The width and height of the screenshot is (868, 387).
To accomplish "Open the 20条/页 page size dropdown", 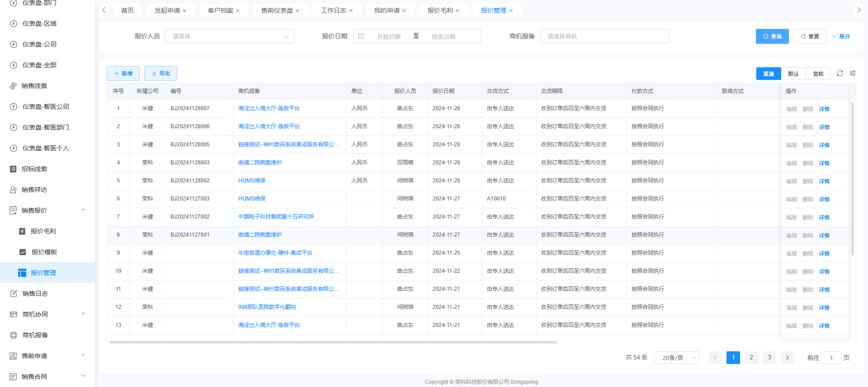I will coord(676,358).
